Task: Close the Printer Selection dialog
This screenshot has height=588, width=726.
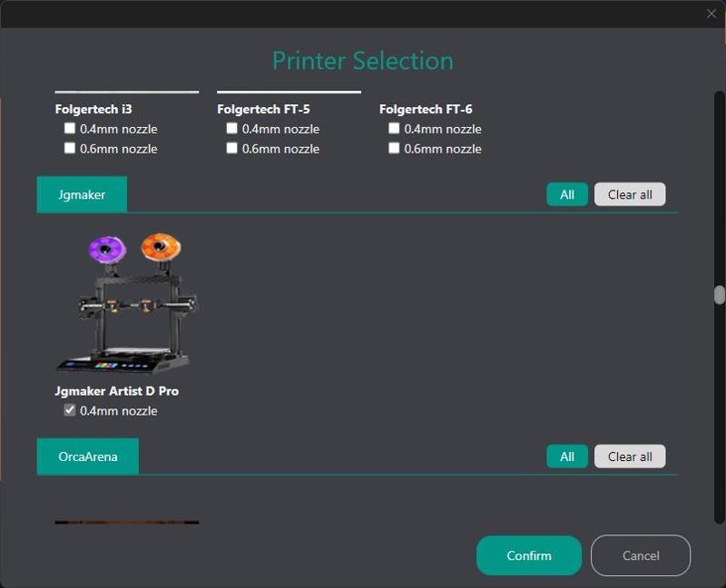Action: click(x=712, y=14)
